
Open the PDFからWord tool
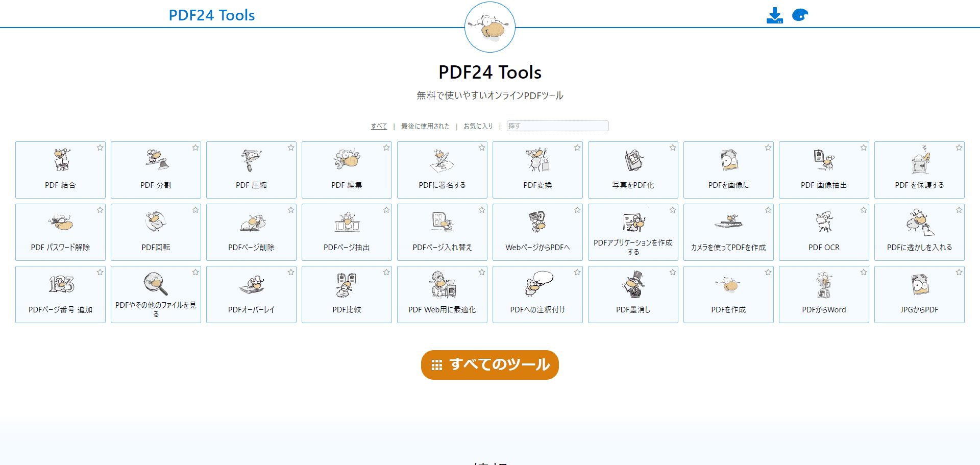(x=824, y=295)
